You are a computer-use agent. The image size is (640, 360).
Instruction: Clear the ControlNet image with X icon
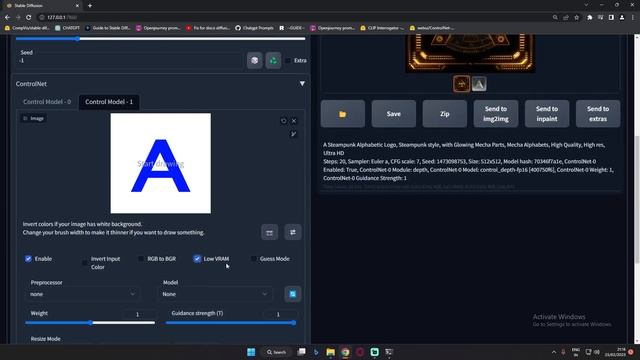pos(294,121)
